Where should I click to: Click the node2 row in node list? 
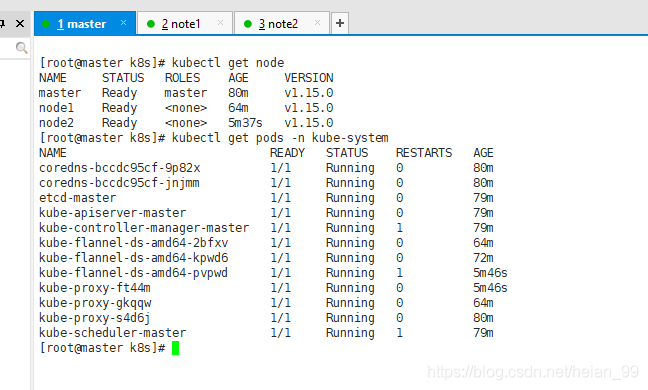point(186,123)
